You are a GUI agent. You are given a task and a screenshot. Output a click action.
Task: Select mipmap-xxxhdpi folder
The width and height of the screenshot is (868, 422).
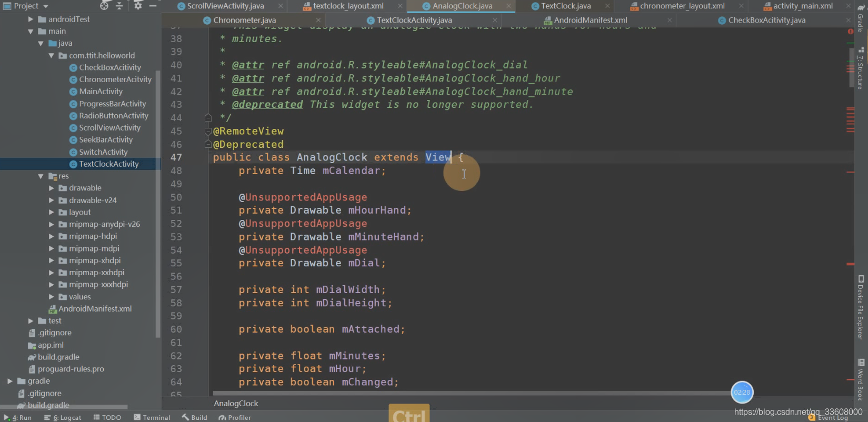point(98,284)
